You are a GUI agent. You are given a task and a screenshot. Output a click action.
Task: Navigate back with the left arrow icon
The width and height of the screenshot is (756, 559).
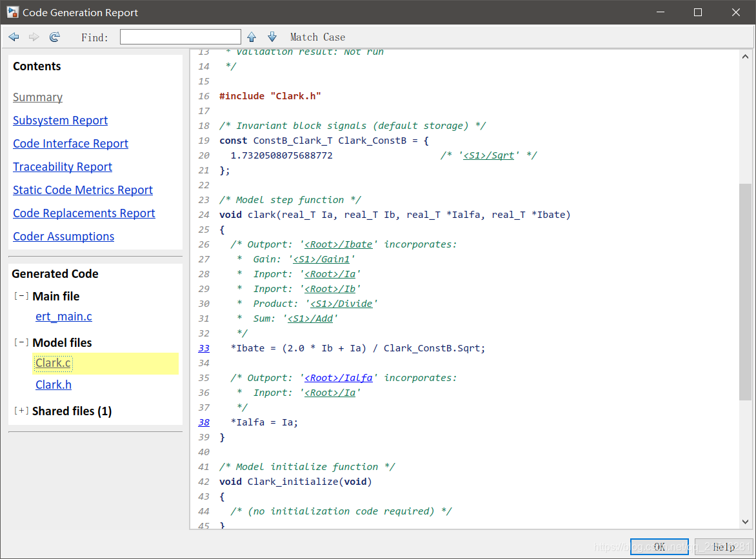14,37
